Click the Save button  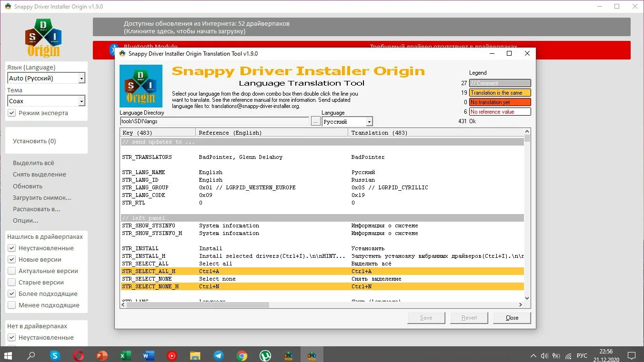click(x=426, y=318)
